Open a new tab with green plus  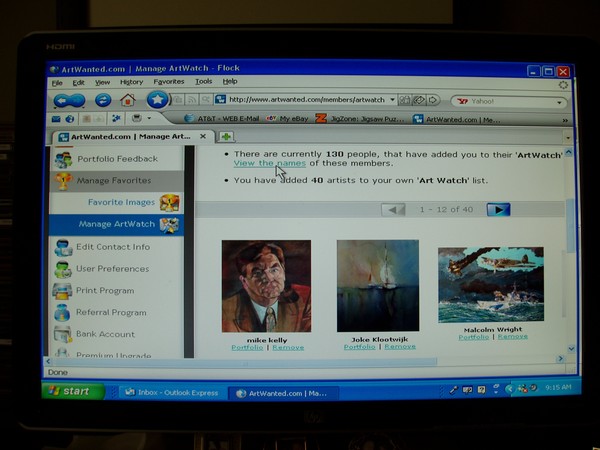click(226, 136)
